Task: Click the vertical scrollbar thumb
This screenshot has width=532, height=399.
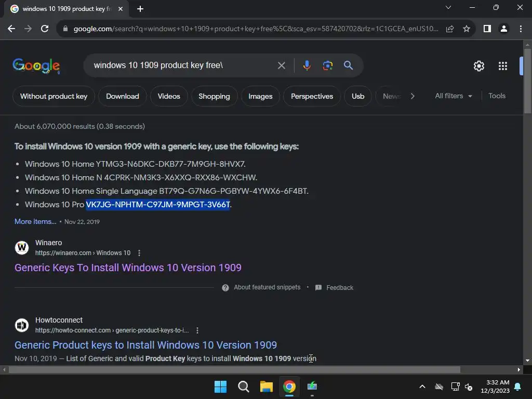Action: 527,81
